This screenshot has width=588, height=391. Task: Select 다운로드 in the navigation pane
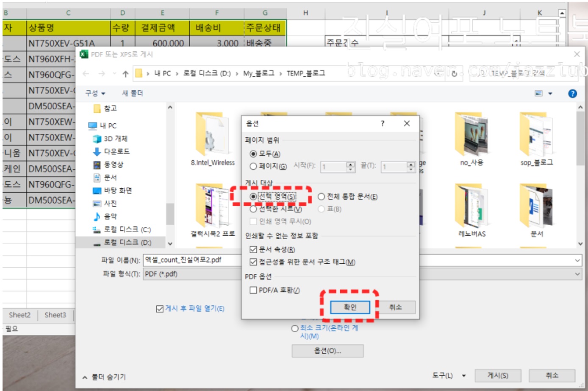click(x=111, y=151)
